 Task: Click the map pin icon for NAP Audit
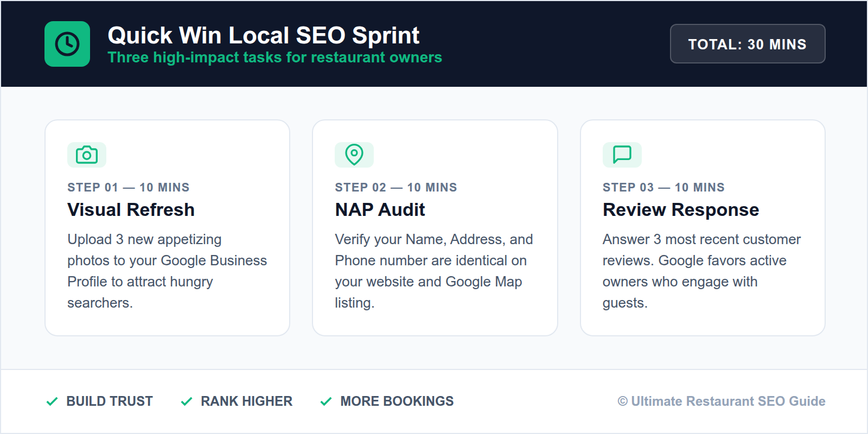[x=354, y=155]
